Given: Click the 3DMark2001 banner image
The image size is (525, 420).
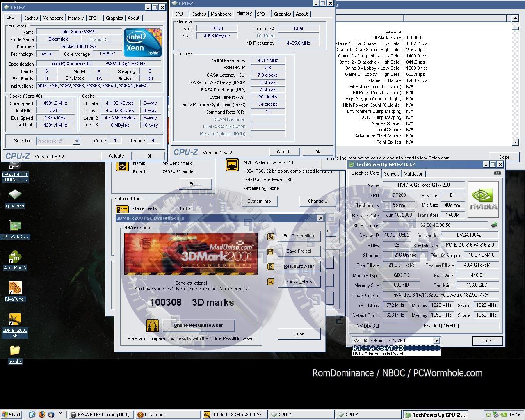Looking at the screenshot, I should 191,254.
